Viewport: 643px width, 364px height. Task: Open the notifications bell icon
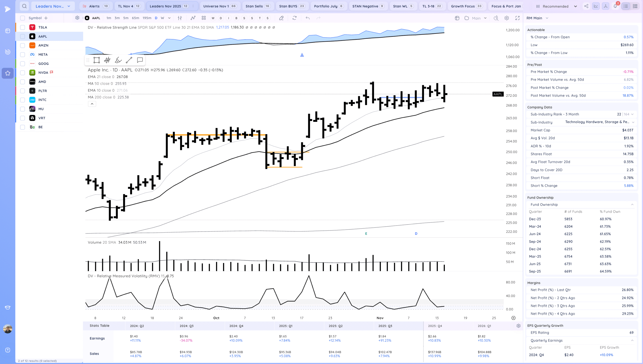click(x=615, y=6)
